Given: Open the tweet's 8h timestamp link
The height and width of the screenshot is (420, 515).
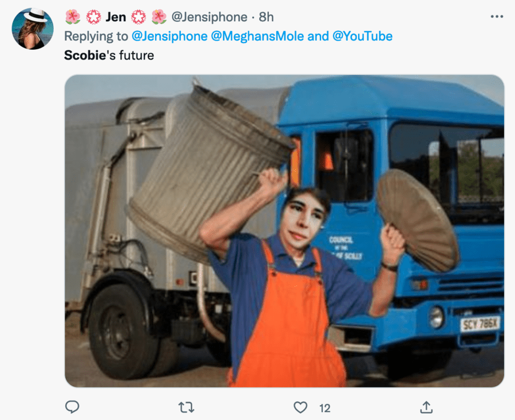Looking at the screenshot, I should click(x=267, y=17).
